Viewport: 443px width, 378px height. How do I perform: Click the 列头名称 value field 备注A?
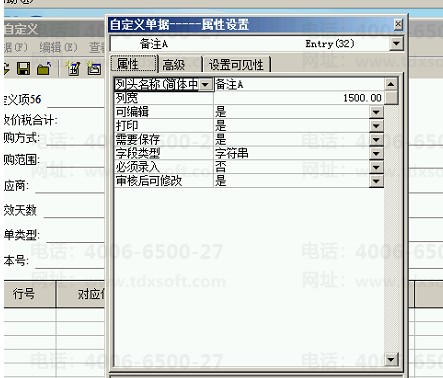pos(299,85)
